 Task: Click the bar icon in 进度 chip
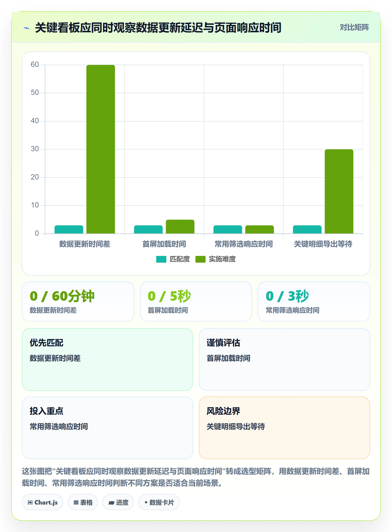(111, 503)
